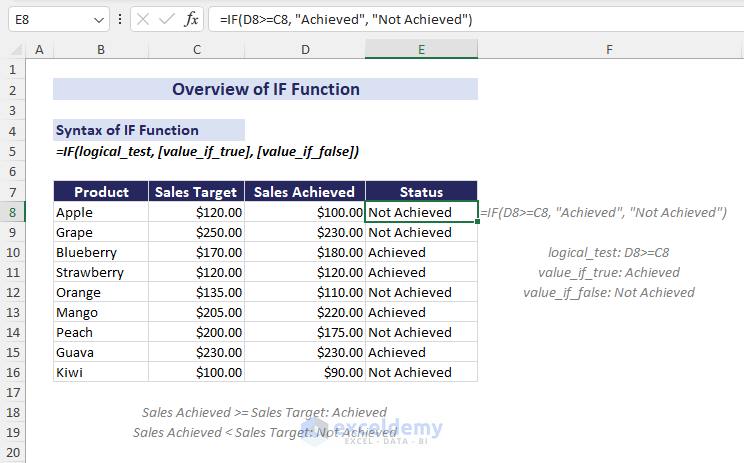
Task: Click the Cancel X icon in formula bar
Action: pos(142,19)
